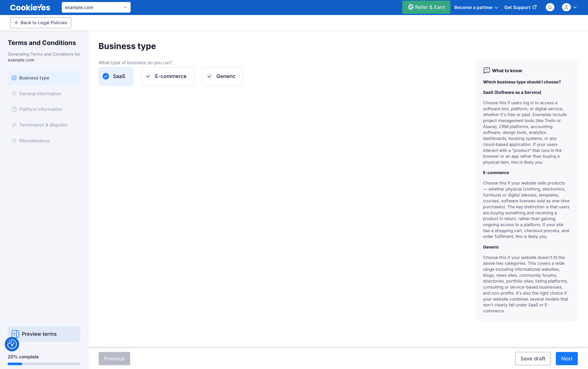Open the Get Support link
This screenshot has height=369, width=588.
pos(520,8)
